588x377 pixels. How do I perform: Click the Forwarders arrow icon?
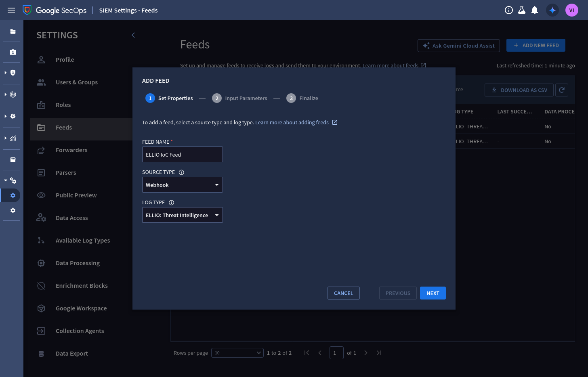point(41,150)
